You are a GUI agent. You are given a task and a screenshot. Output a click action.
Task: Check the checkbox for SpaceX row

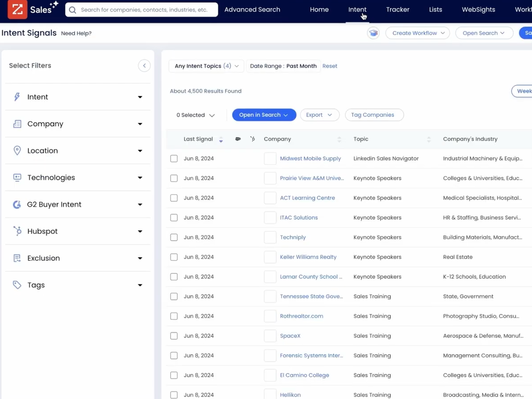(174, 336)
